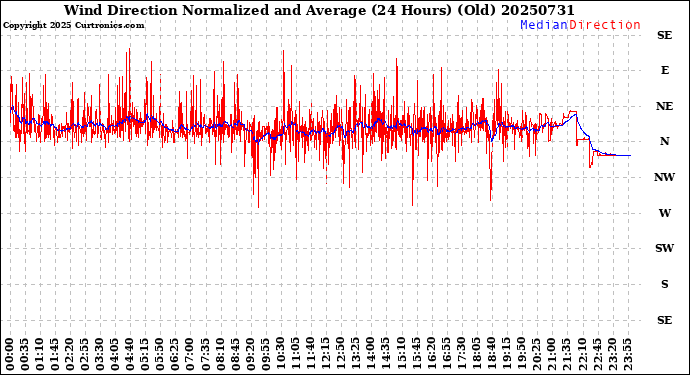Click the 19:50 time label
Screen dimensions: 690x375
point(521,354)
